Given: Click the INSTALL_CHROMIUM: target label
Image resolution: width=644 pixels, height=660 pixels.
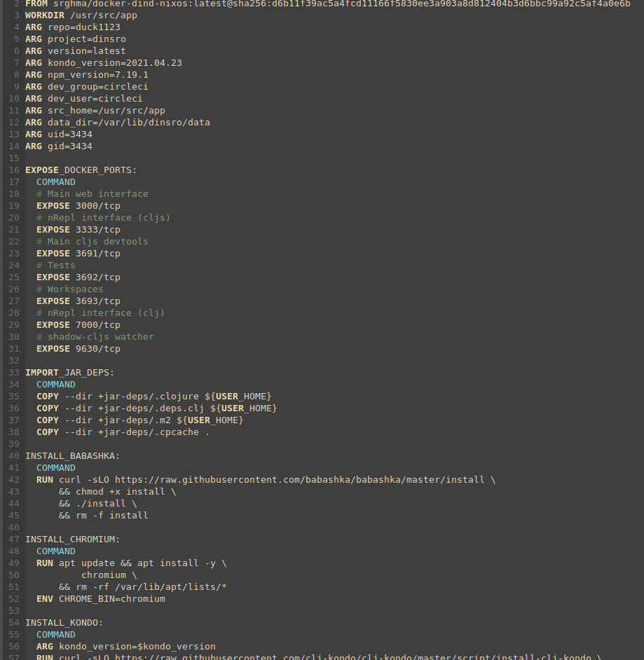Looking at the screenshot, I should coord(73,539).
